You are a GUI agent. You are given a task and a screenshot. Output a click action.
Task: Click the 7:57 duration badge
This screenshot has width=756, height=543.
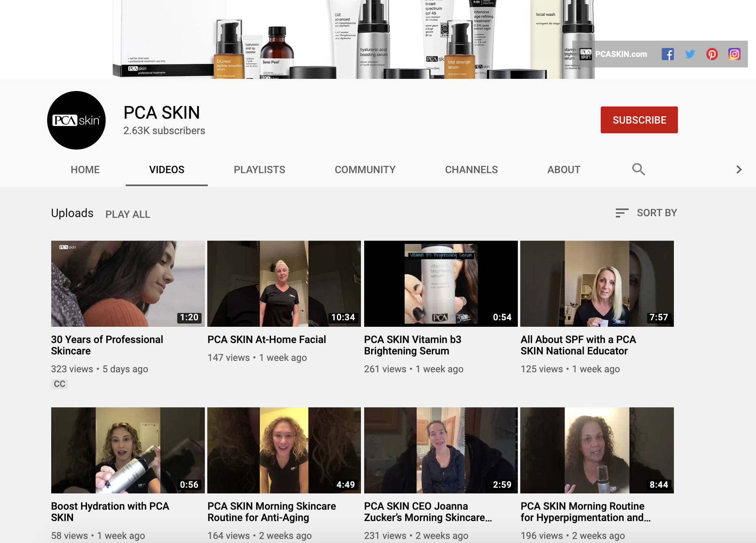point(658,317)
